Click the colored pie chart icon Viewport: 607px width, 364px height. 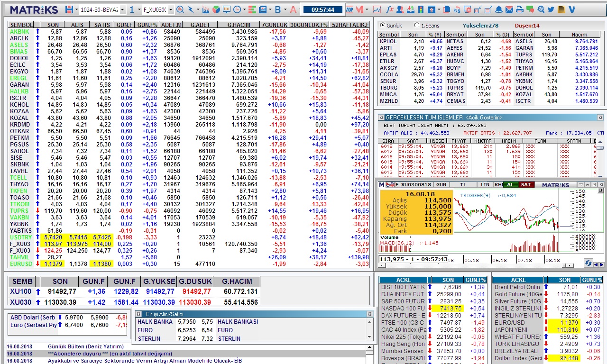216,9
